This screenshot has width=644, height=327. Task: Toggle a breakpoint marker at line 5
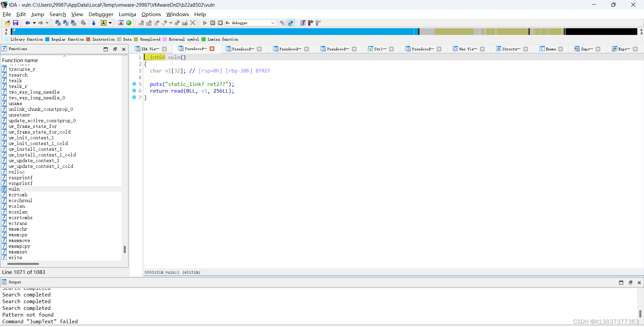point(135,84)
